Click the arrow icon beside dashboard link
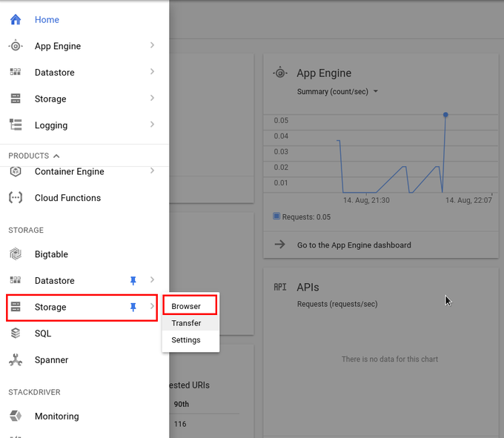 tap(279, 245)
